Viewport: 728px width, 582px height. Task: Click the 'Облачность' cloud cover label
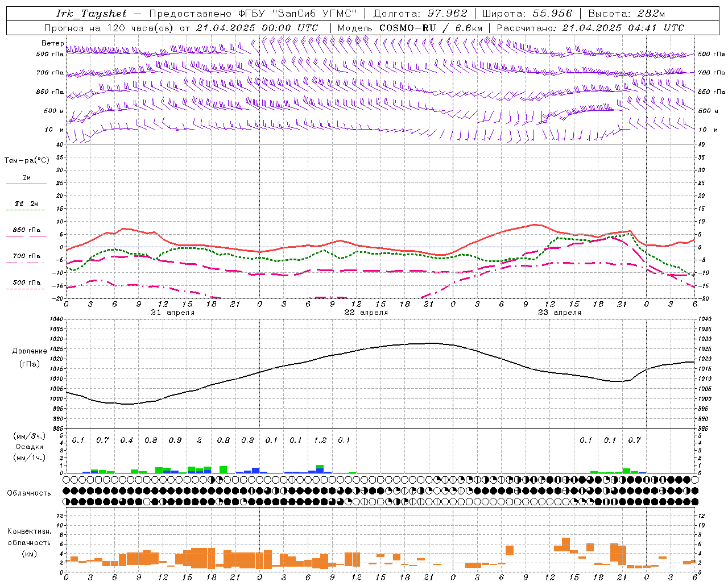29,493
